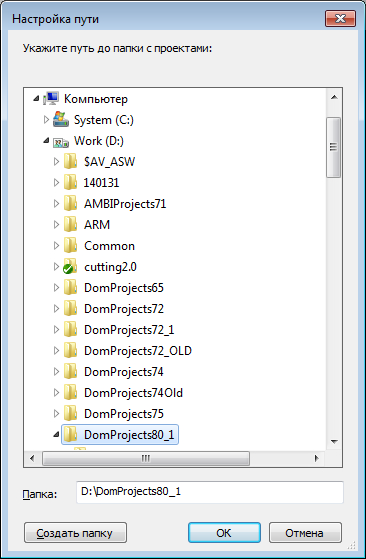
Task: Select the DomProjects75 folder icon
Action: coord(71,414)
